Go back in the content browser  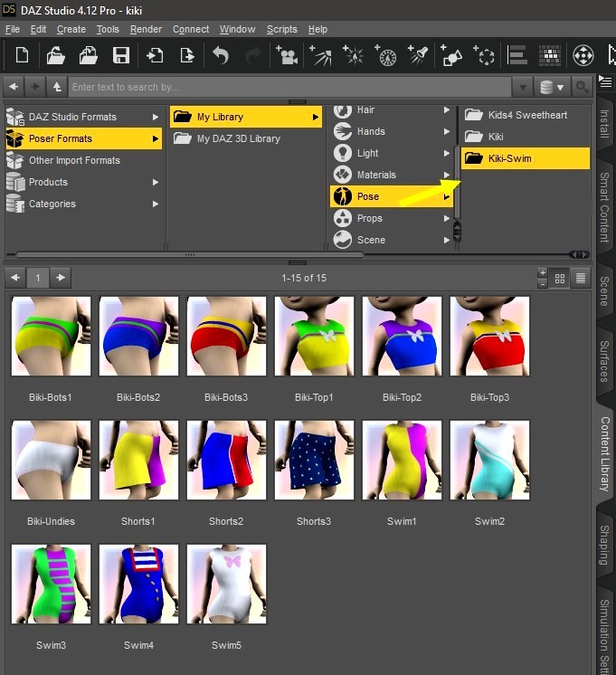coord(14,87)
